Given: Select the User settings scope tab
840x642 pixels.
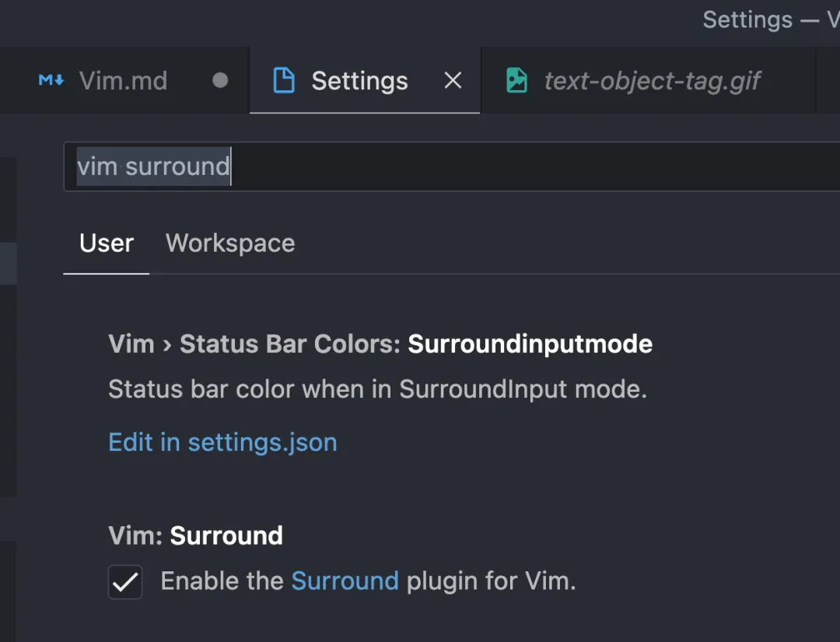Looking at the screenshot, I should pyautogui.click(x=107, y=243).
